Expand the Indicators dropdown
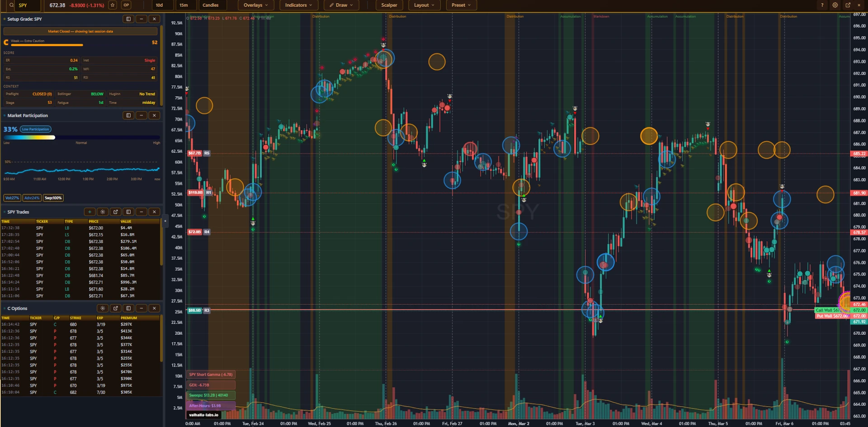868x427 pixels. click(298, 5)
